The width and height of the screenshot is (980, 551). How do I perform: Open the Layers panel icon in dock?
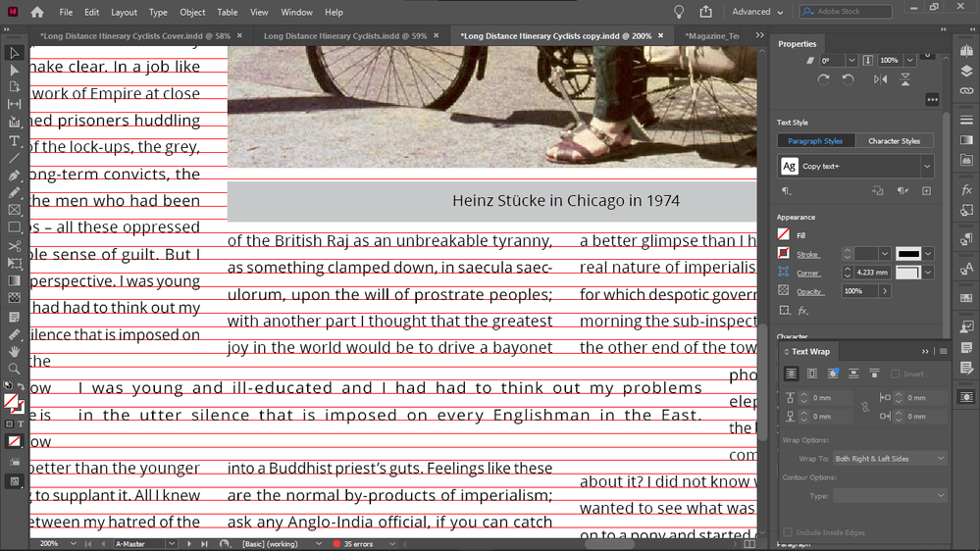pyautogui.click(x=966, y=71)
